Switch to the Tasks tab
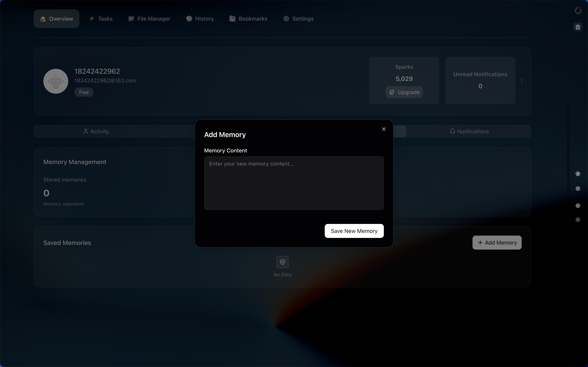 tap(101, 19)
